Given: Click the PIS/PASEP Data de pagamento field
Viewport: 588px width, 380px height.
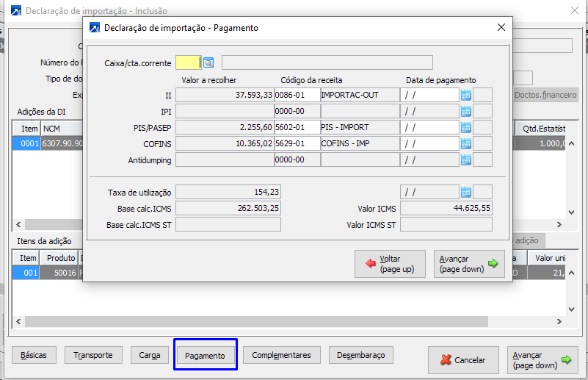Looking at the screenshot, I should pyautogui.click(x=429, y=127).
